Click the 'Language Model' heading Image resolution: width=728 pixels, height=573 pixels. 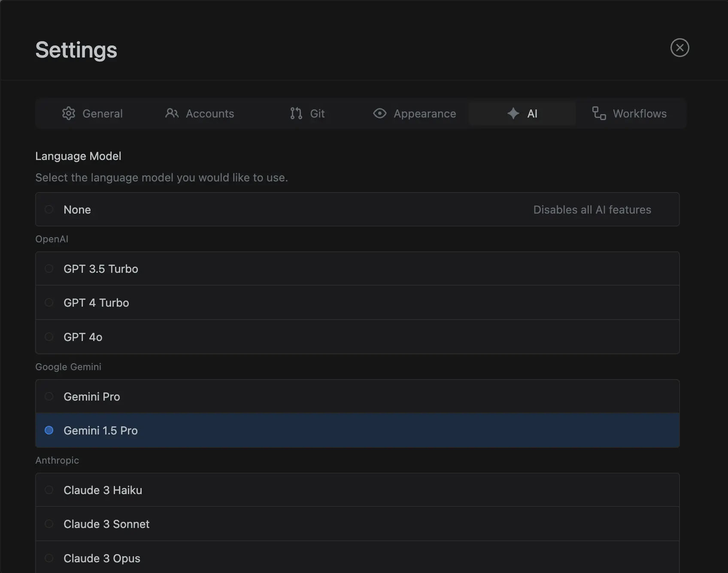click(78, 156)
